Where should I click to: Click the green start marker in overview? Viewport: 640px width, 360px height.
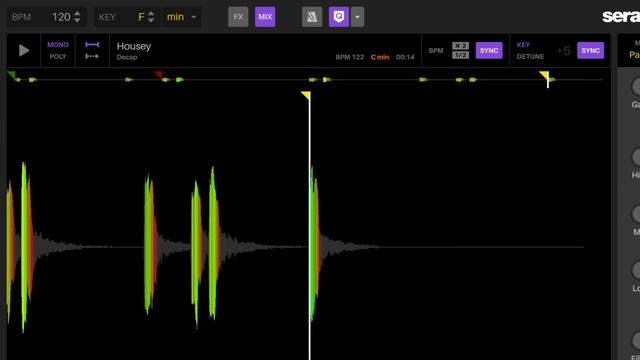point(11,74)
